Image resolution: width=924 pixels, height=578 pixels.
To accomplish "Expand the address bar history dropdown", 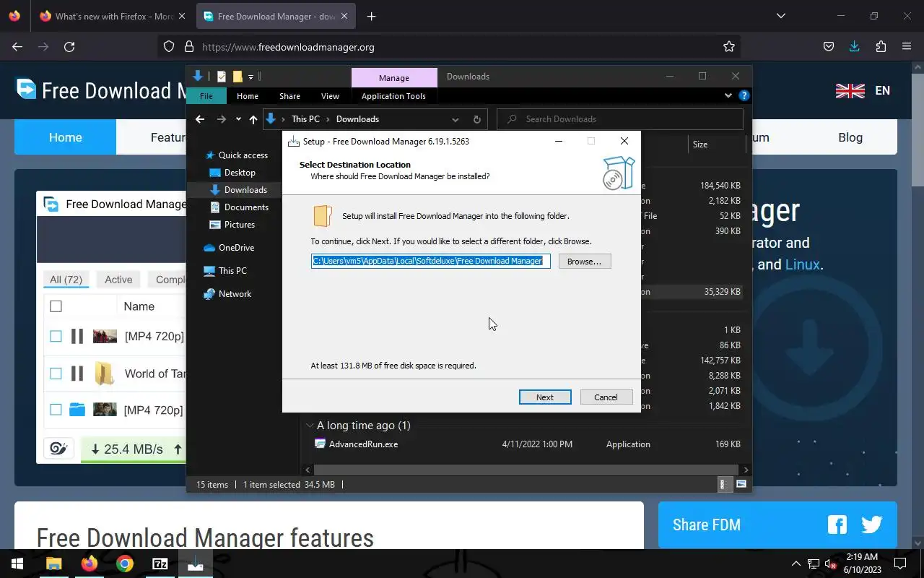I will point(455,119).
